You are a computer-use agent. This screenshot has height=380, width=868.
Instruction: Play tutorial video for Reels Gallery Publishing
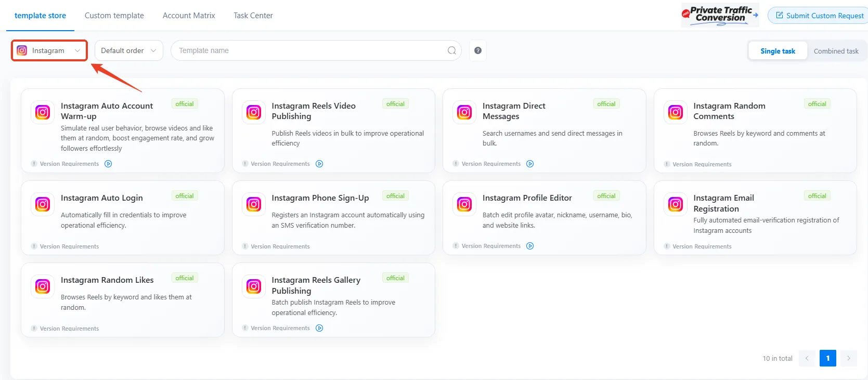pos(319,328)
